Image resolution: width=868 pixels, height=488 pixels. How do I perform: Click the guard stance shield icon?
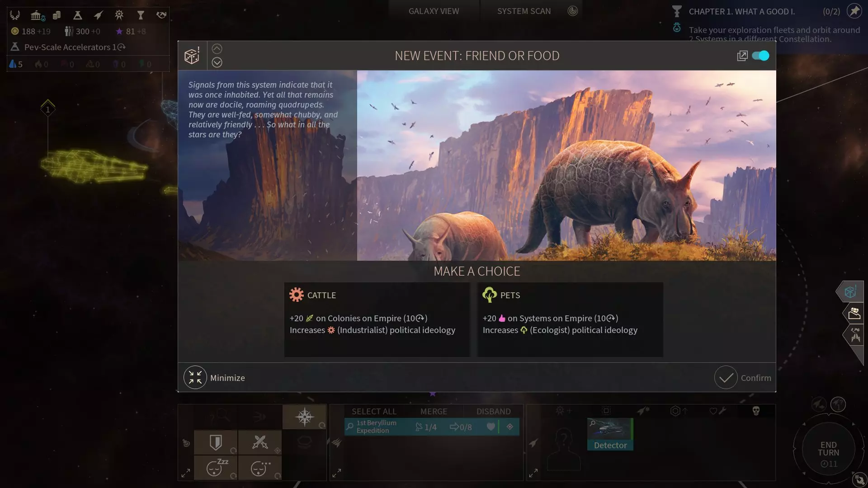(x=216, y=442)
